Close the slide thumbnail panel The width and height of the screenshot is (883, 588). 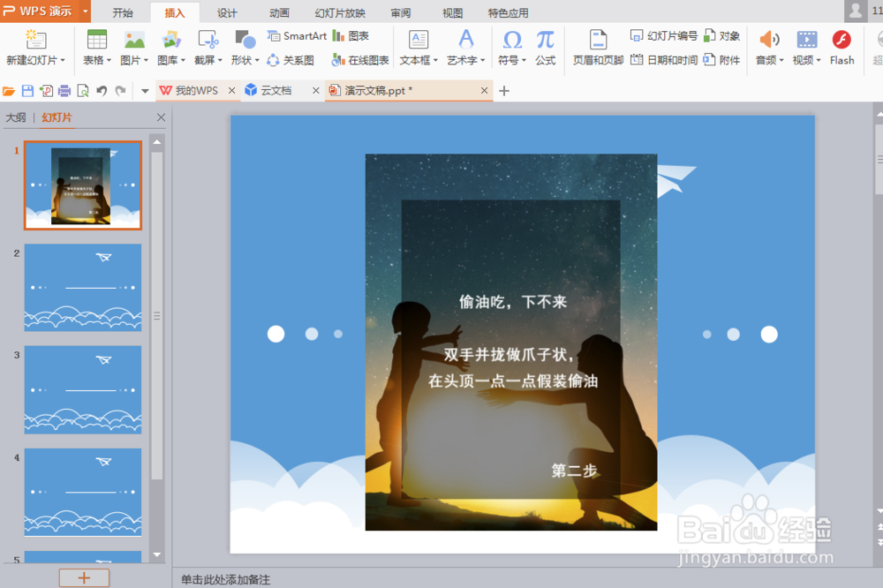click(x=161, y=117)
